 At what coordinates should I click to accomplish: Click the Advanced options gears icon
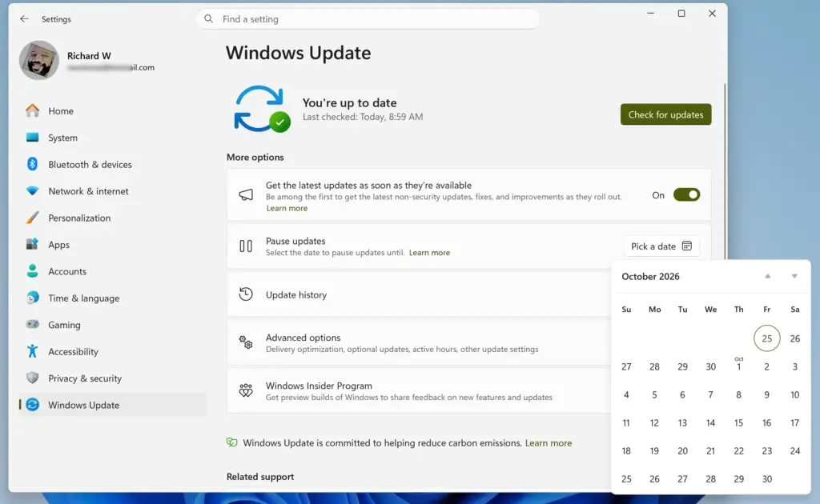pyautogui.click(x=246, y=342)
